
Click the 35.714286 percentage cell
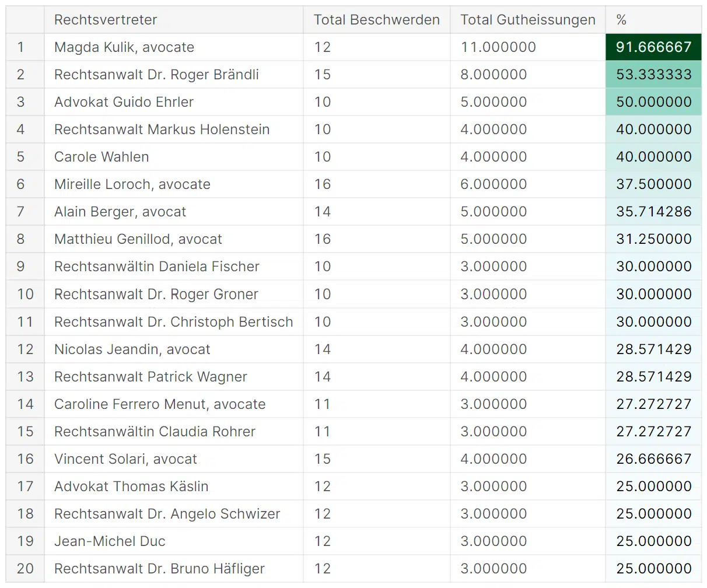(x=653, y=212)
